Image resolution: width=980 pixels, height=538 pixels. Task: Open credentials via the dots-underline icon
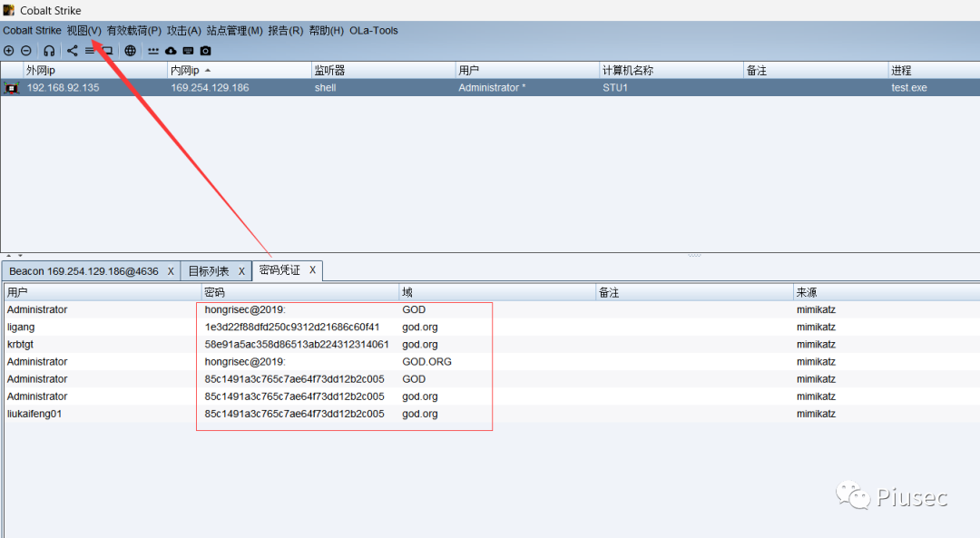[153, 51]
